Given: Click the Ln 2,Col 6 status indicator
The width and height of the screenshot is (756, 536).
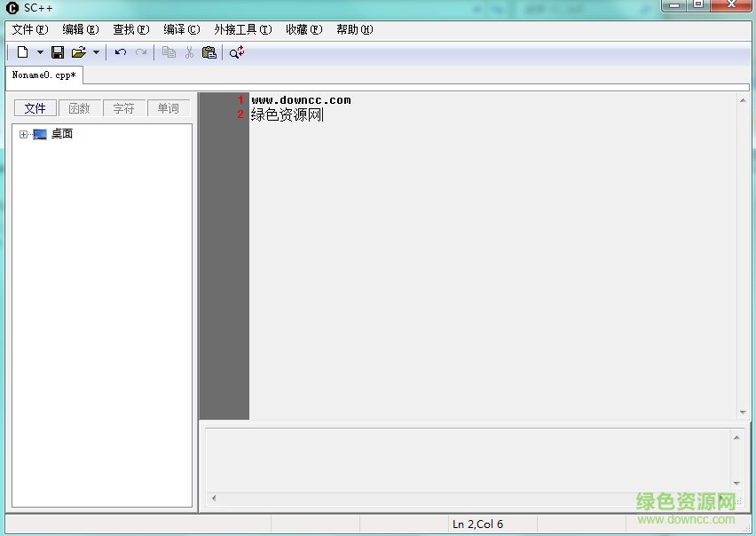Looking at the screenshot, I should click(479, 524).
